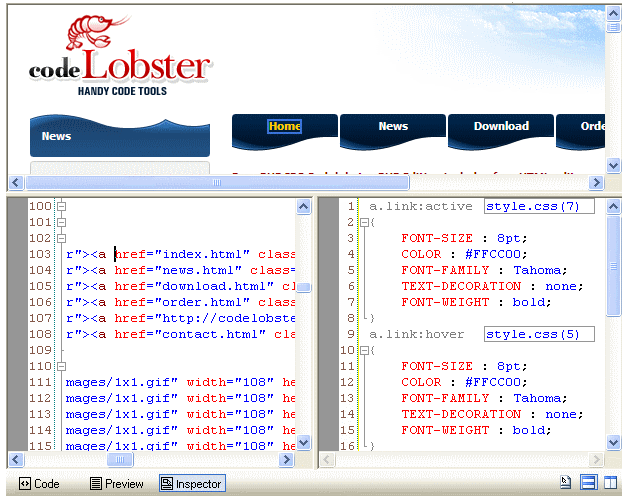625x497 pixels.
Task: Switch to the Preview tab
Action: [x=116, y=484]
